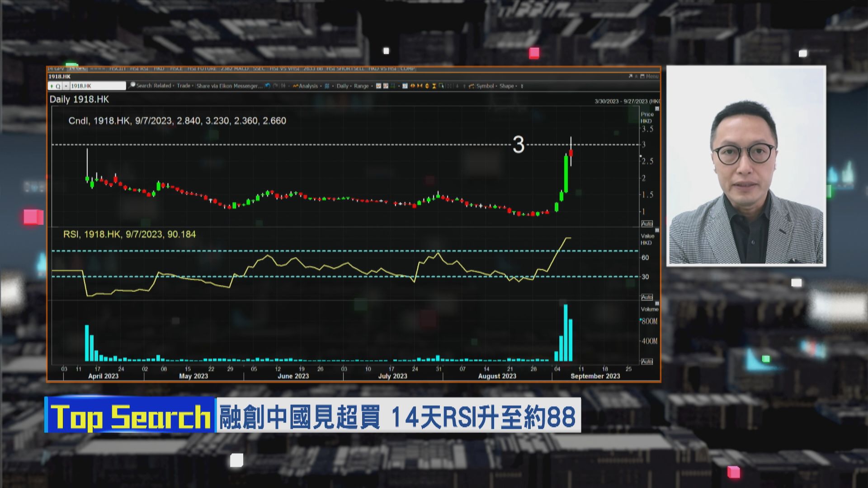The image size is (868, 488).
Task: Select the candlestick chart type icon
Action: click(x=378, y=85)
